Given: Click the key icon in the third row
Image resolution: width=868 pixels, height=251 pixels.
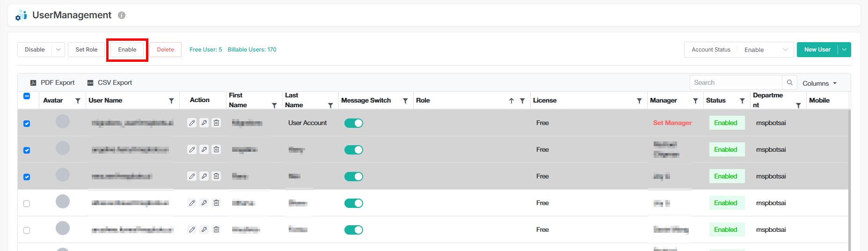Looking at the screenshot, I should point(204,176).
